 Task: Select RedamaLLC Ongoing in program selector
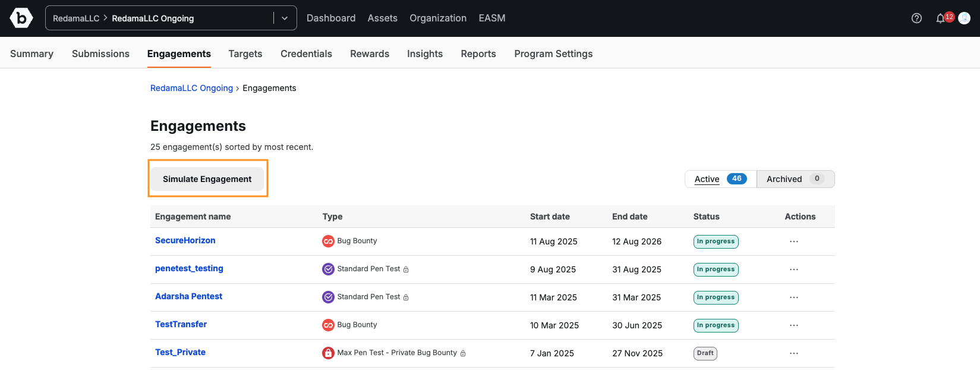point(153,18)
